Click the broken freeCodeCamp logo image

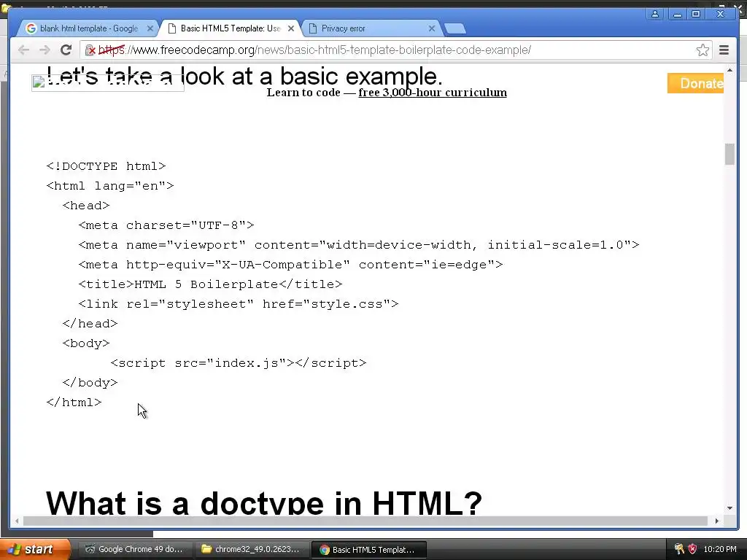pyautogui.click(x=108, y=83)
